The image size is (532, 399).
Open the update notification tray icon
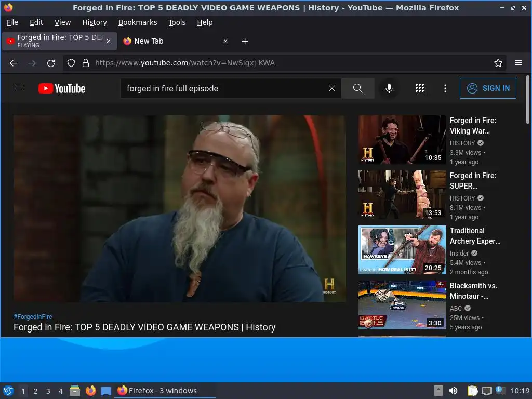pos(500,390)
